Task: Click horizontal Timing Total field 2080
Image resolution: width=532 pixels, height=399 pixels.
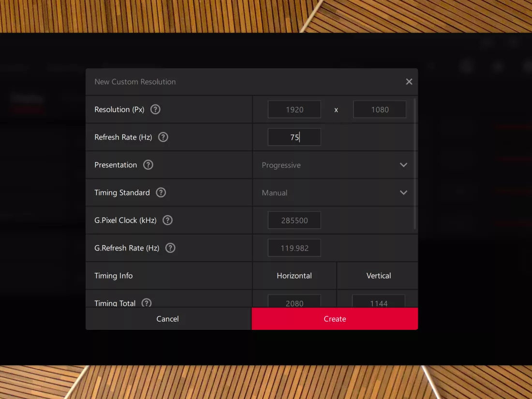Action: coord(294,301)
